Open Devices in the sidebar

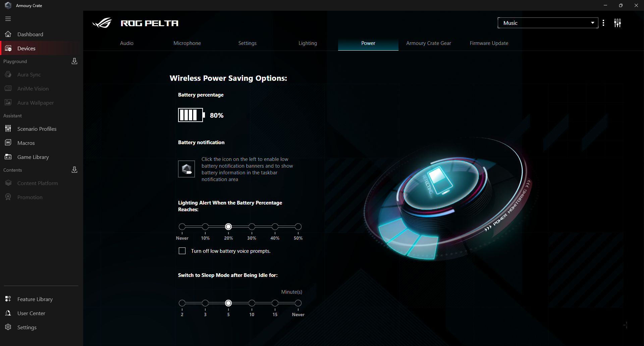tap(42, 48)
